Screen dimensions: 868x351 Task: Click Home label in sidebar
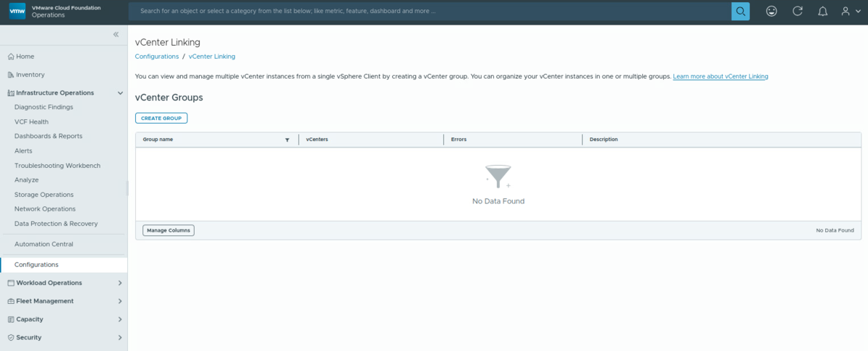point(25,56)
